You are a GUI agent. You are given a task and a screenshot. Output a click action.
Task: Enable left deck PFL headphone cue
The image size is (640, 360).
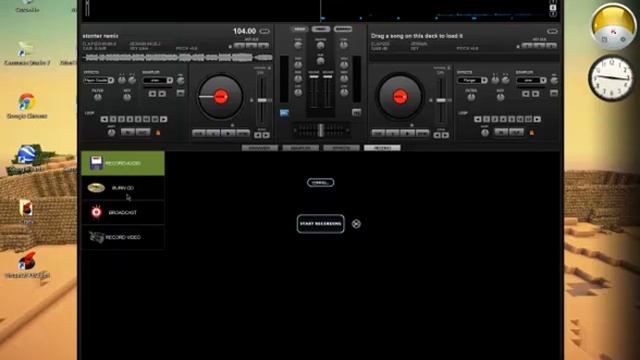(284, 113)
